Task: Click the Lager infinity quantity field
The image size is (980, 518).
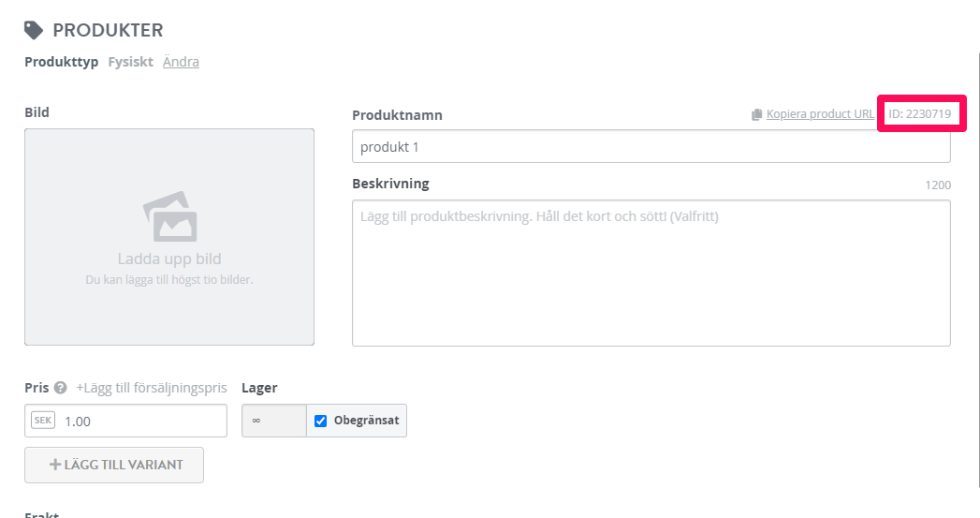Action: [x=273, y=421]
